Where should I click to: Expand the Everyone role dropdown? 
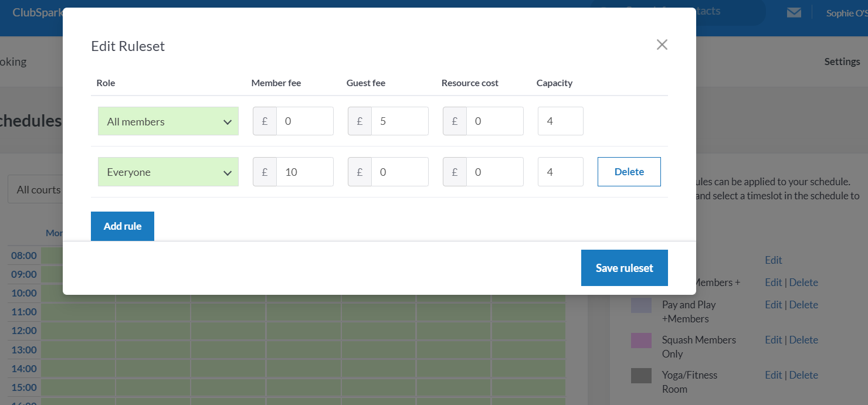pos(168,172)
